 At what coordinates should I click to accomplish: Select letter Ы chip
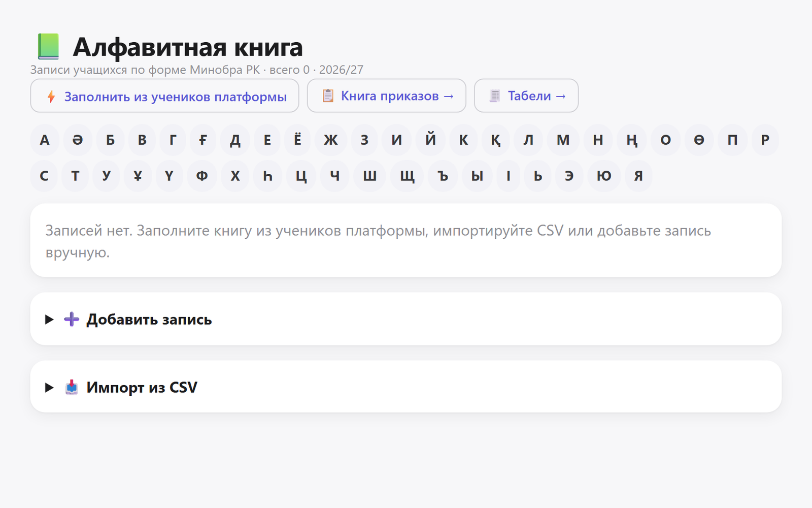coord(477,176)
